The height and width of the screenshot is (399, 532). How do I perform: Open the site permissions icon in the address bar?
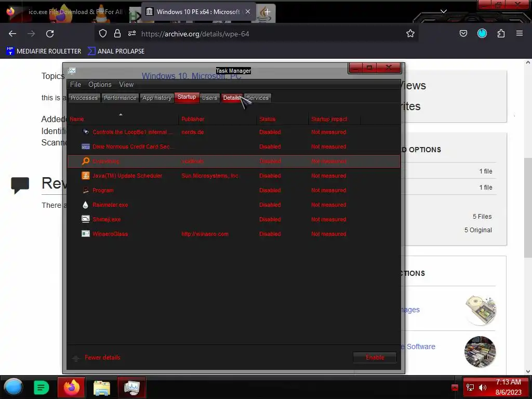tap(132, 34)
